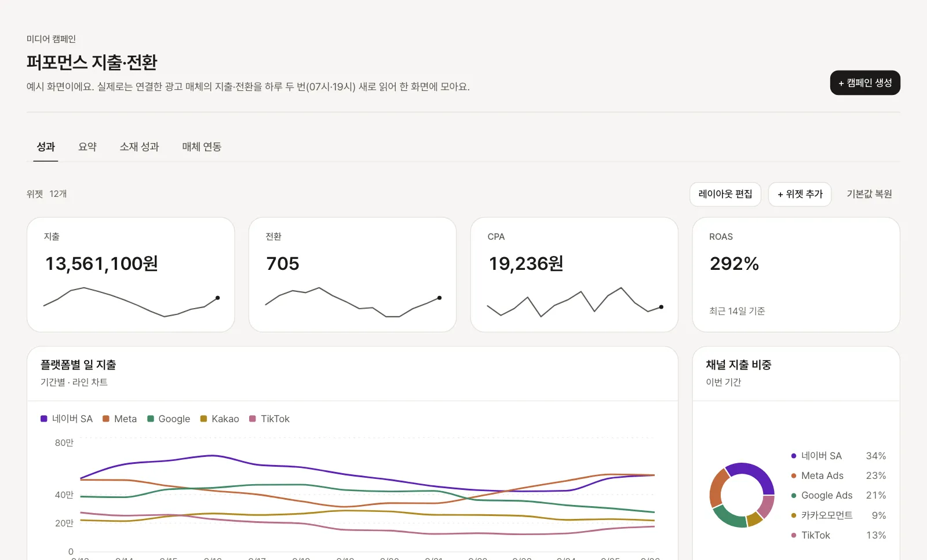Screen dimensions: 927x560
Task: Click the 미디어 캠페인 breadcrumb label
Action: 51,39
